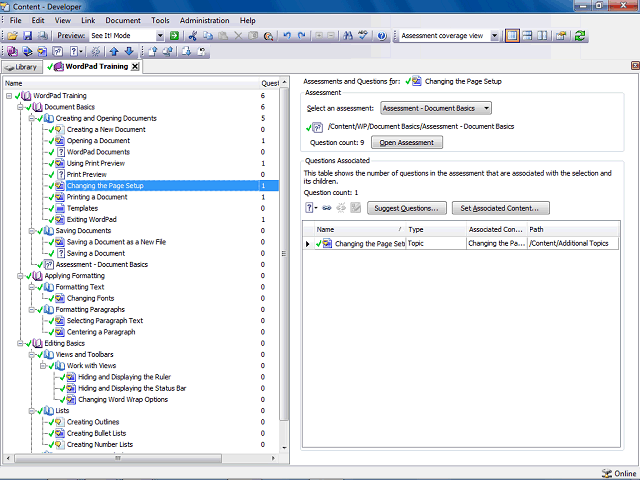Screen dimensions: 640x480
Task: Open Find with the binoculars icon
Action: [x=348, y=36]
